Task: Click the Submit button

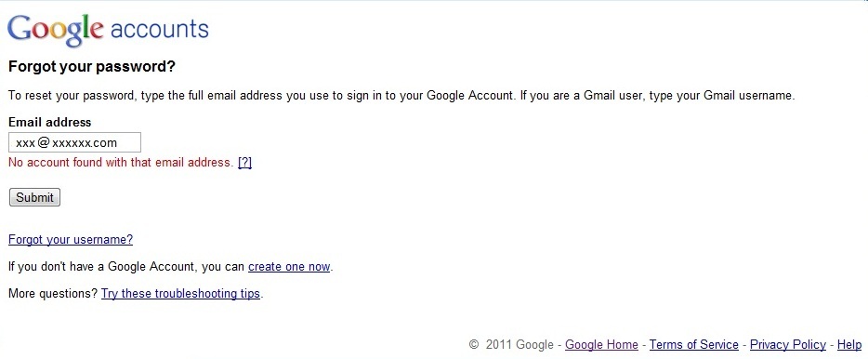Action: pos(34,197)
